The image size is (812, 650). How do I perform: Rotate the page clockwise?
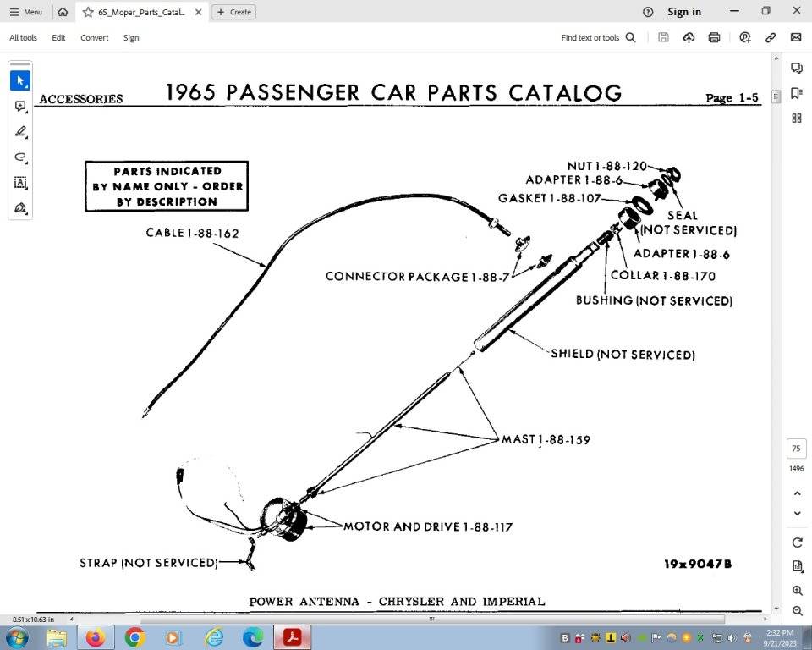pos(797,543)
